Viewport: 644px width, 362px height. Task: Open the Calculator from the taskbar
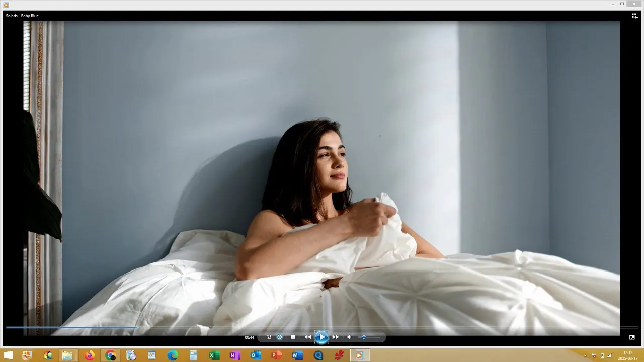pyautogui.click(x=193, y=355)
